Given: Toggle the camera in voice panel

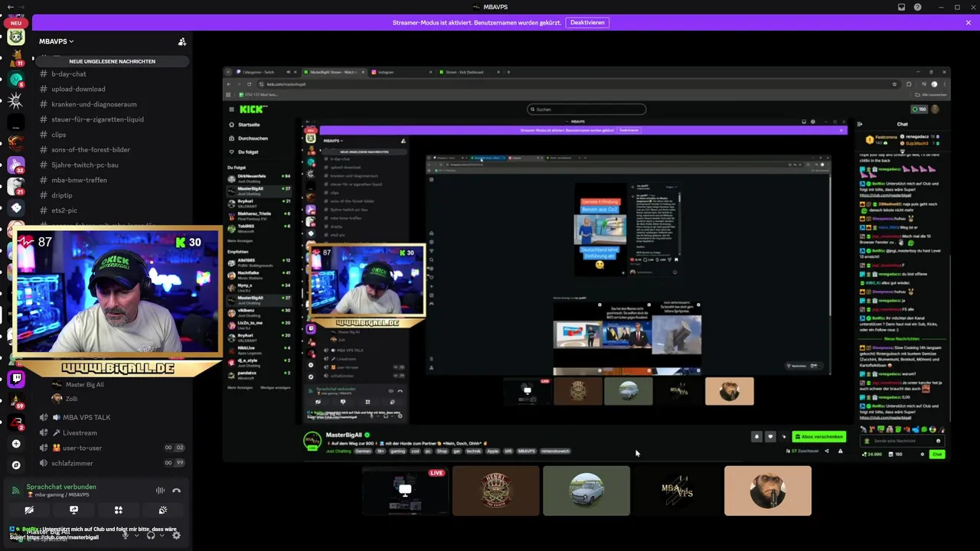Looking at the screenshot, I should 29,510.
